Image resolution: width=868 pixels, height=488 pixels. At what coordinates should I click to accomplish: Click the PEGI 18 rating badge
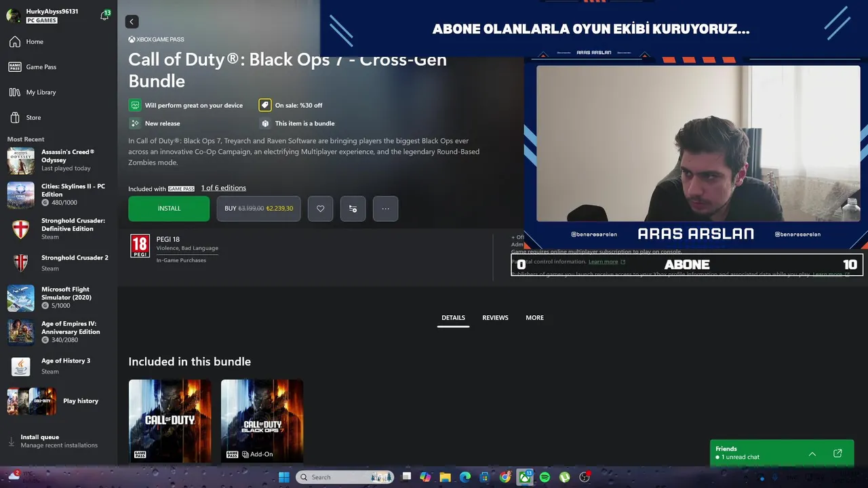[140, 246]
